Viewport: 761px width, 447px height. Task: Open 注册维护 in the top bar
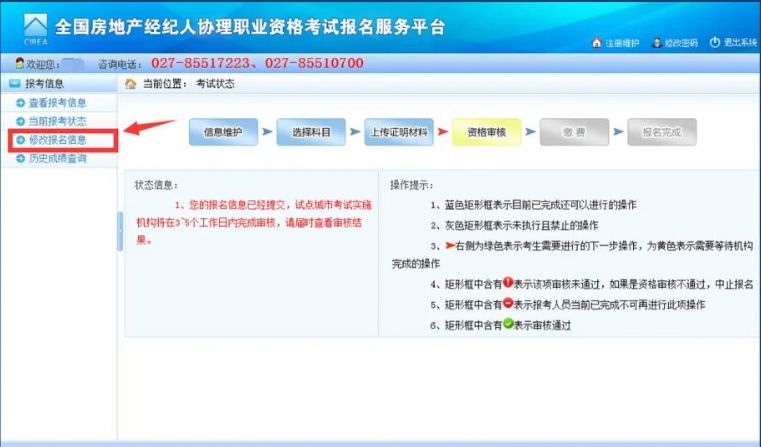pos(622,43)
